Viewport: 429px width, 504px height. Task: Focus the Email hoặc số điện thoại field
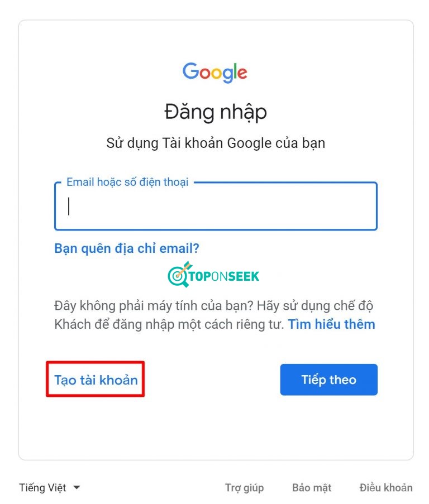point(216,206)
